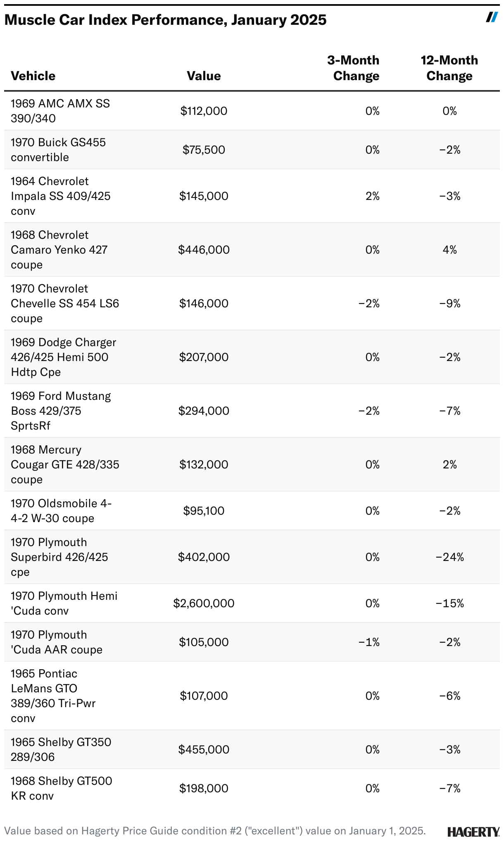The image size is (504, 841).
Task: Select the 12-Month Change column header
Action: pos(449,68)
